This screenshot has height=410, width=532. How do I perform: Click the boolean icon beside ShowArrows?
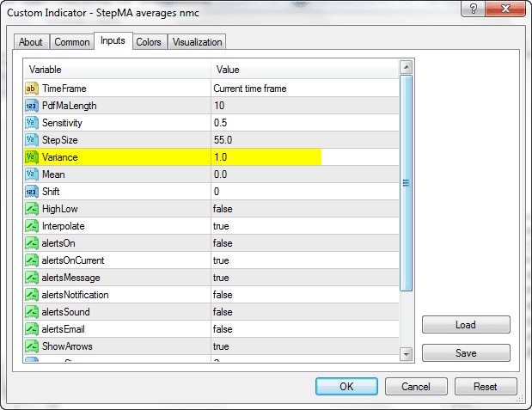(x=32, y=346)
